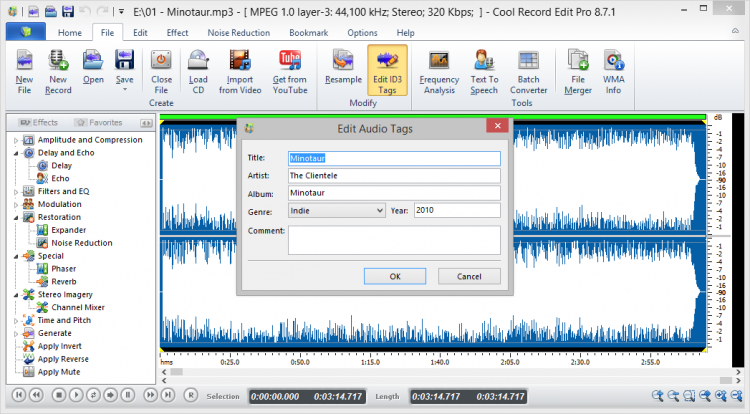Confirm tags with the OK button
The width and height of the screenshot is (750, 414).
(x=395, y=276)
